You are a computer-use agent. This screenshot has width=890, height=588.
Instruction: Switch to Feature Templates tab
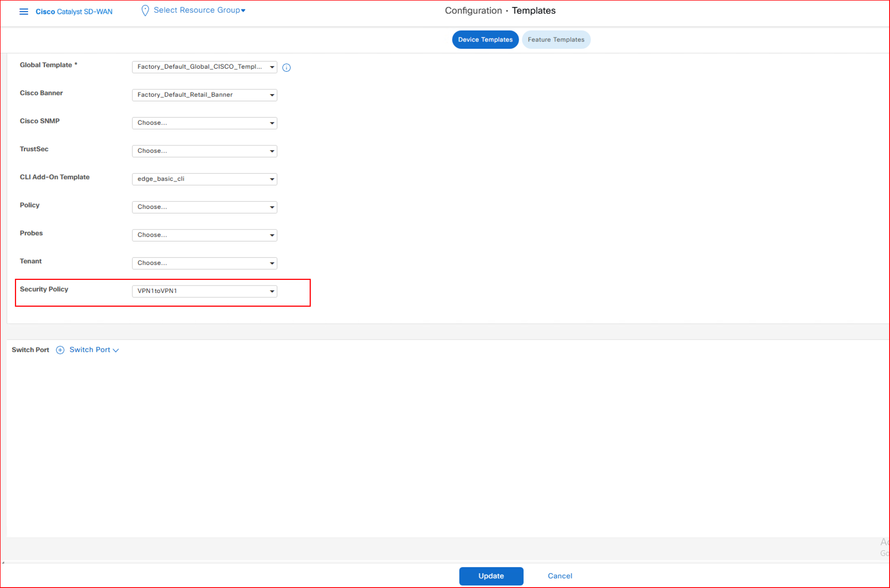556,40
